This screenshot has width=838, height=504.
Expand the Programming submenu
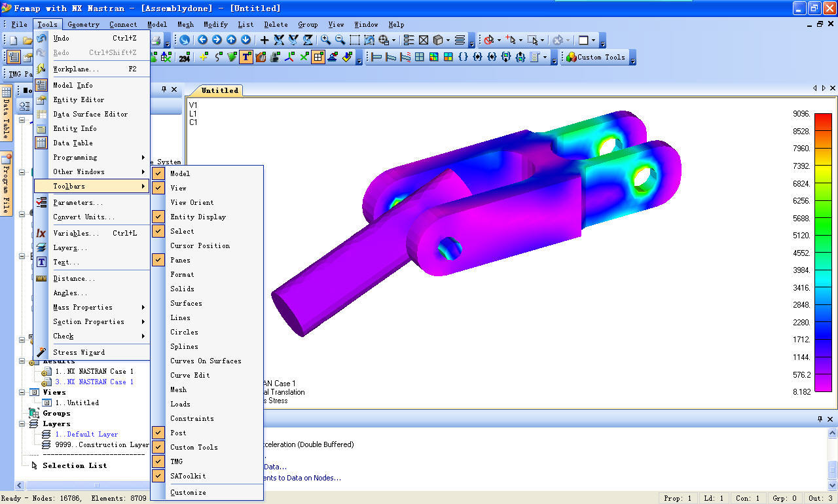pos(92,157)
